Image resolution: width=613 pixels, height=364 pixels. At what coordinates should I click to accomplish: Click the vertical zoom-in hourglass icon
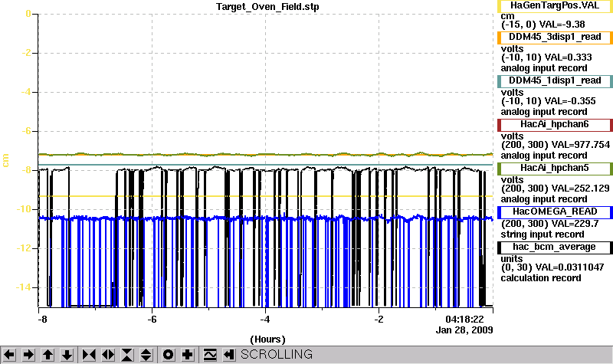pos(127,355)
